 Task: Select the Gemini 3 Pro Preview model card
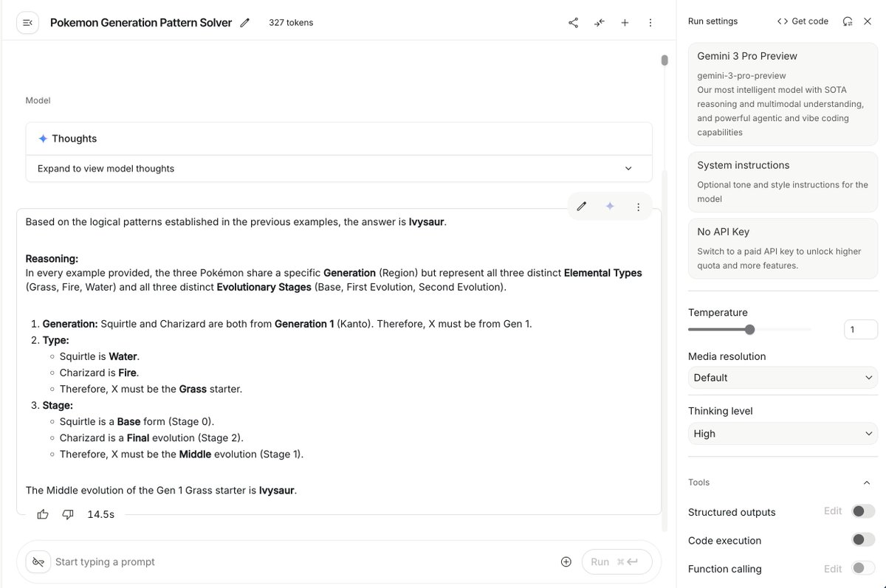point(783,94)
